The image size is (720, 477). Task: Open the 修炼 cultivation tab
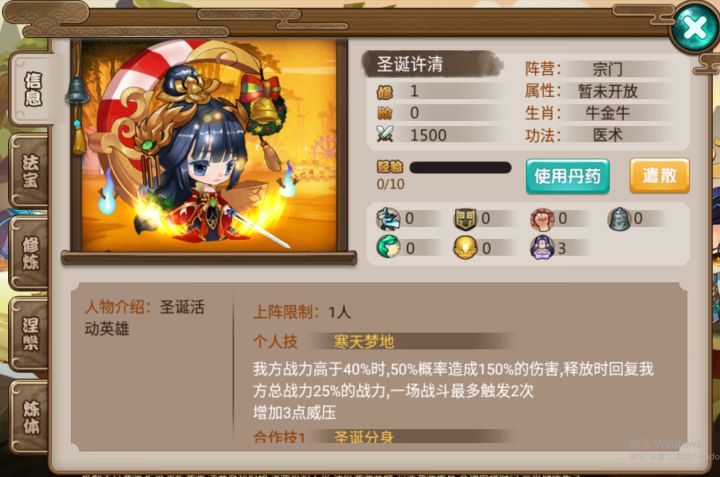(30, 253)
